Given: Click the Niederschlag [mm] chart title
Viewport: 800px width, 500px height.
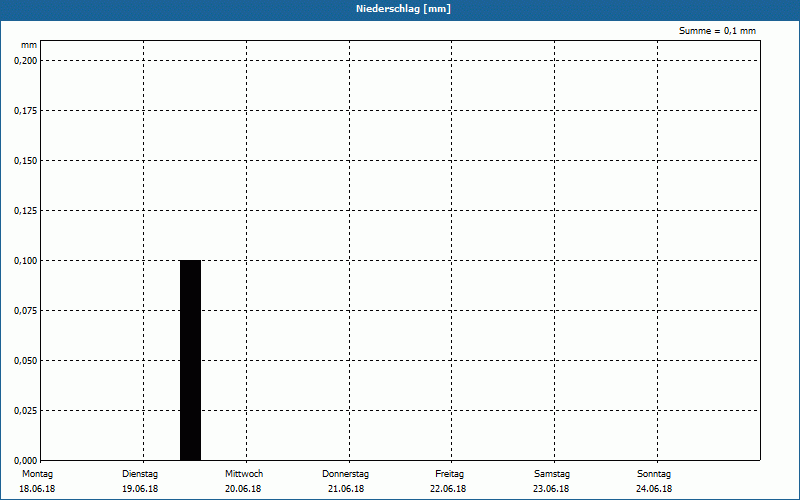Looking at the screenshot, I should pyautogui.click(x=403, y=9).
